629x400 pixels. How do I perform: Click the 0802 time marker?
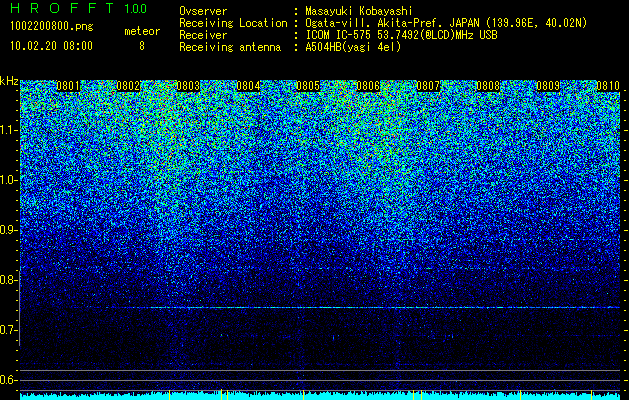(128, 86)
